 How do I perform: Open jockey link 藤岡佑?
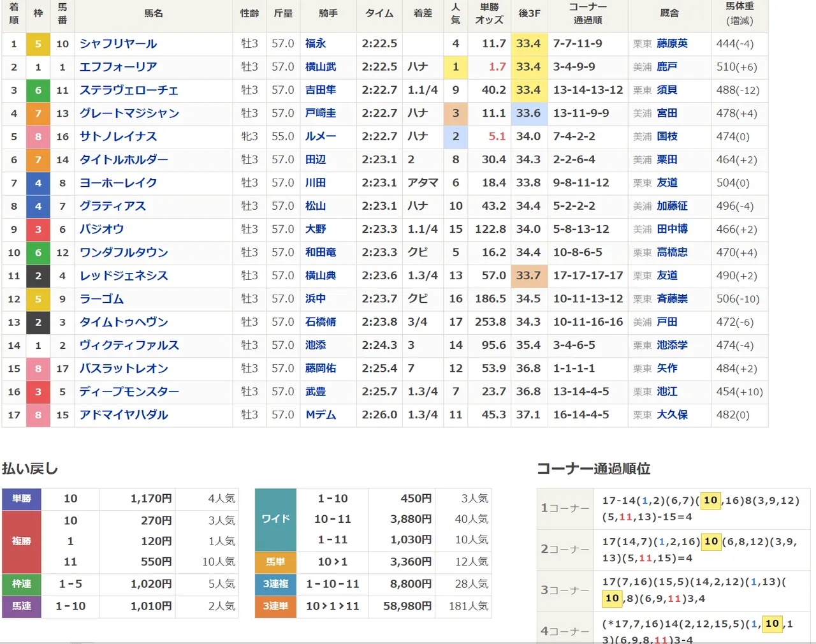click(321, 369)
